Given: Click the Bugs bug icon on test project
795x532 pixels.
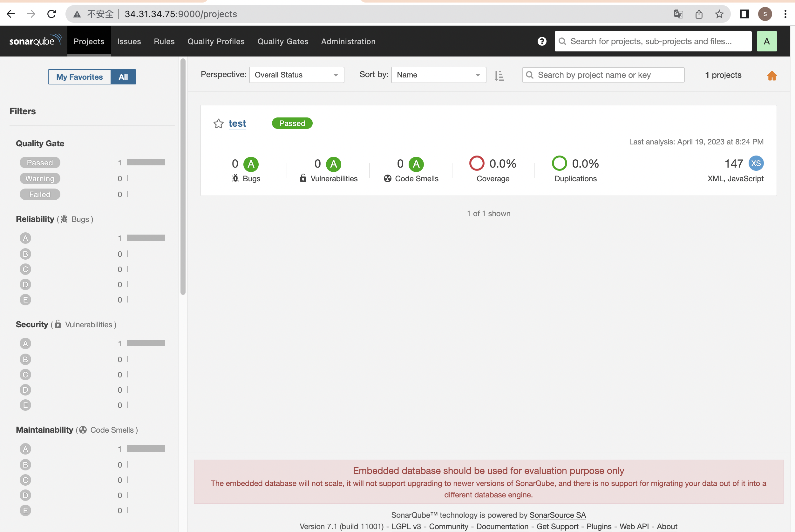Looking at the screenshot, I should (x=235, y=178).
